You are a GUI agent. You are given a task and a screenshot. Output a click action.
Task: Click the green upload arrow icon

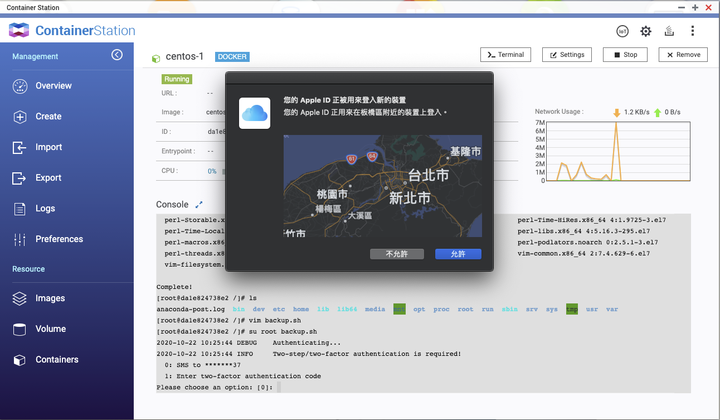[x=657, y=112]
